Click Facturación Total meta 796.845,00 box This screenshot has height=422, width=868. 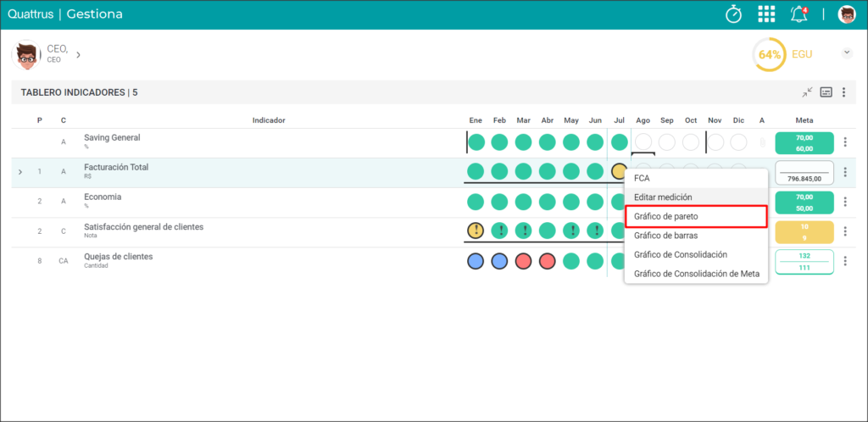pos(804,172)
